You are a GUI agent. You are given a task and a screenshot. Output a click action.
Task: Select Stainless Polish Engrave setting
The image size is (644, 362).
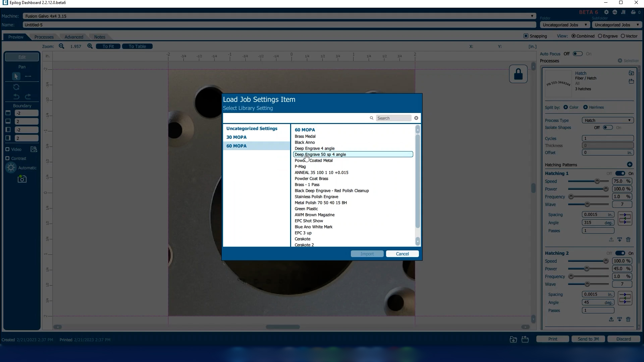click(x=316, y=197)
